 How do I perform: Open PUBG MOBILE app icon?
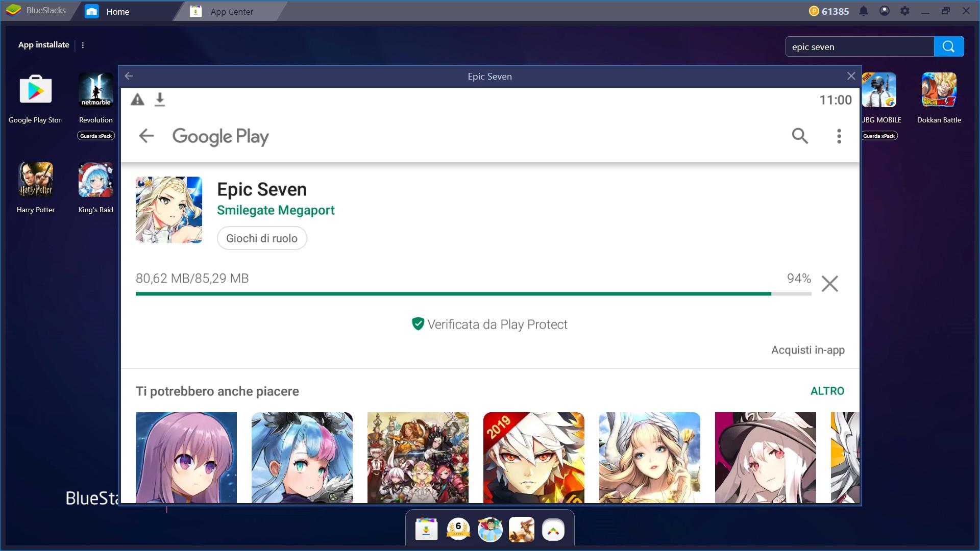879,90
